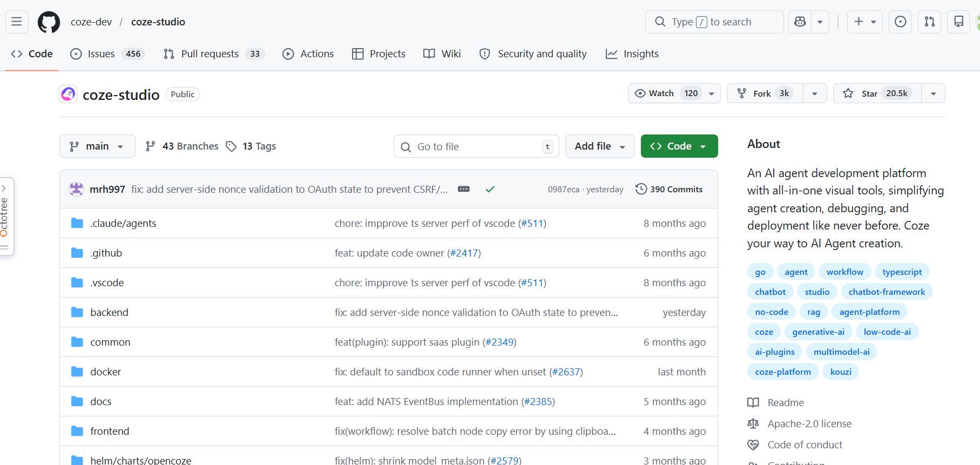The height and width of the screenshot is (465, 980).
Task: Open the hamburger navigation menu
Action: [x=17, y=22]
